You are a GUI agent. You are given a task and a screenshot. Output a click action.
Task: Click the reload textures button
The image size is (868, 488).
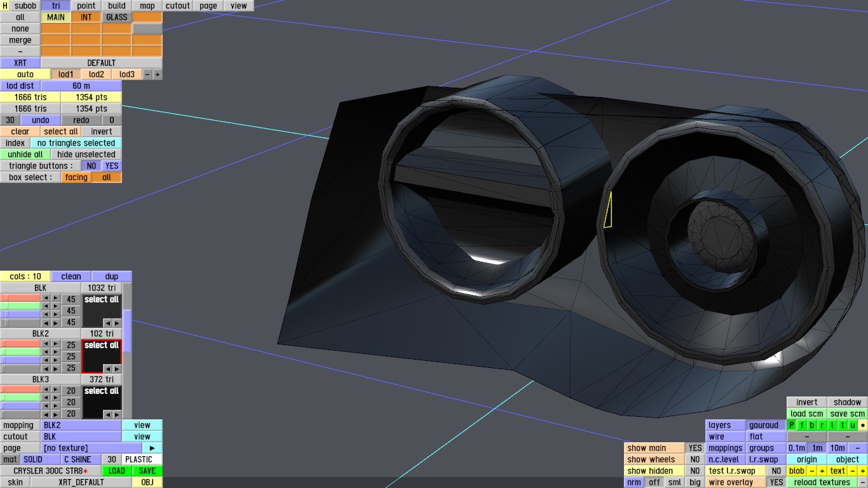pyautogui.click(x=822, y=482)
